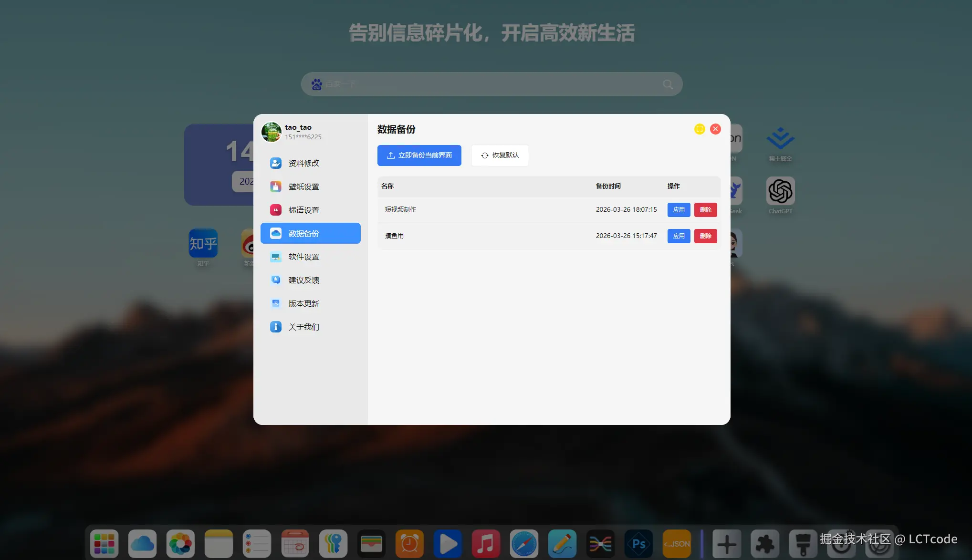This screenshot has width=972, height=560.
Task: Go to 版本更新 version update
Action: (303, 303)
